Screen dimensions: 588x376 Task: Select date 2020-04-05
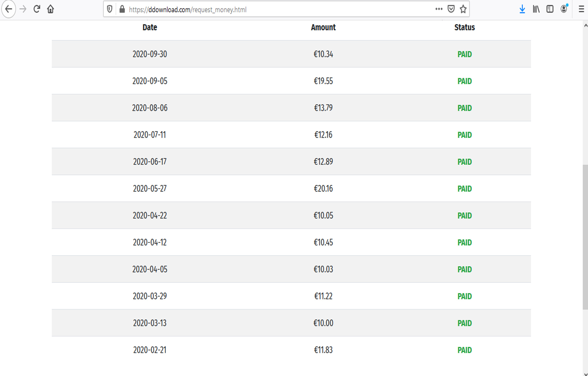[150, 269]
